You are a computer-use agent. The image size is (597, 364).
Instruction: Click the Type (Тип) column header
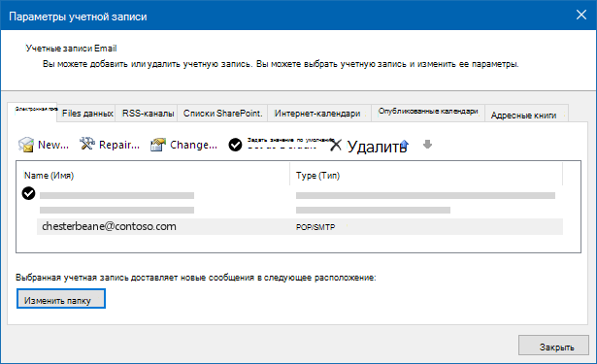[x=318, y=176]
